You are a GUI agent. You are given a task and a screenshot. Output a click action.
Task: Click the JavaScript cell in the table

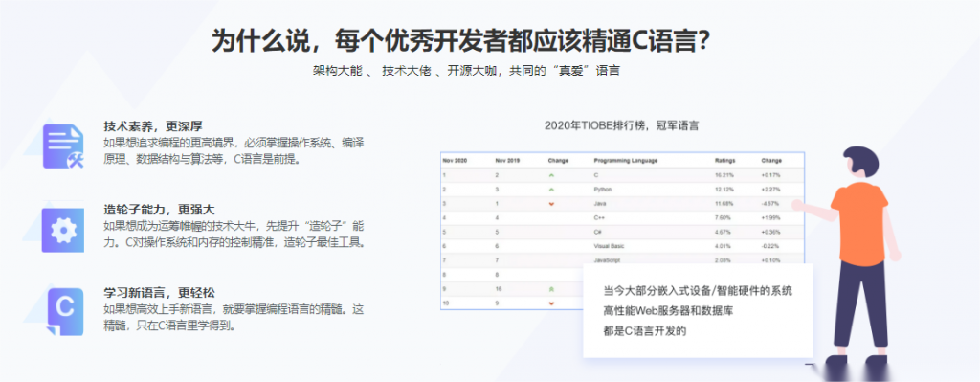click(x=606, y=260)
